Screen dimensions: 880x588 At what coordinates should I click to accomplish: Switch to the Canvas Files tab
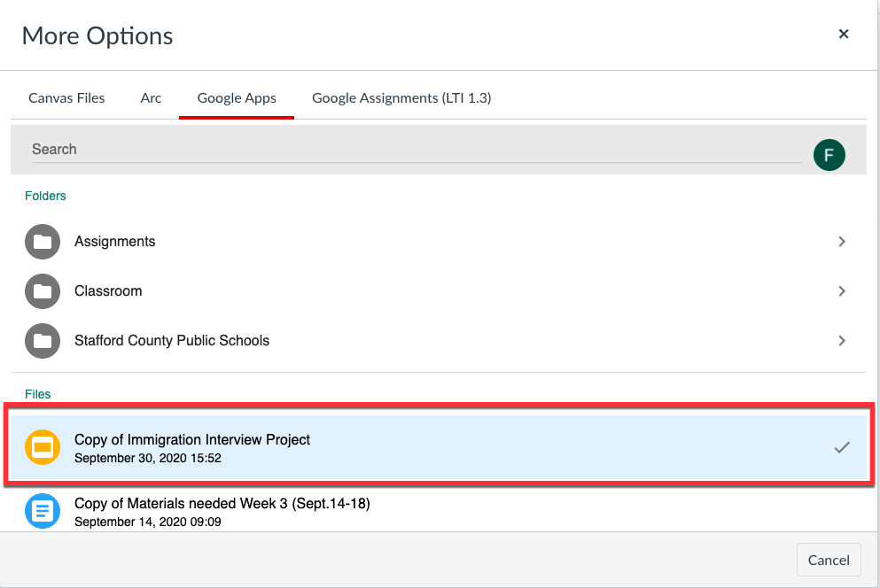click(x=66, y=98)
